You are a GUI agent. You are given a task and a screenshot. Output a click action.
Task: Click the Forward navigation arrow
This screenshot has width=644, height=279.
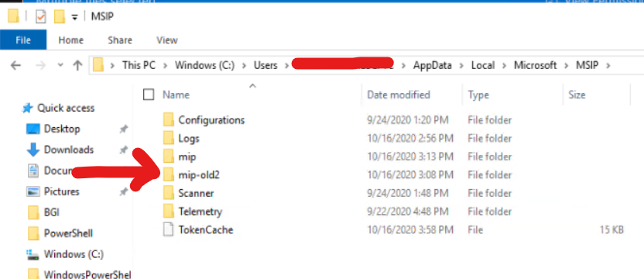(40, 65)
